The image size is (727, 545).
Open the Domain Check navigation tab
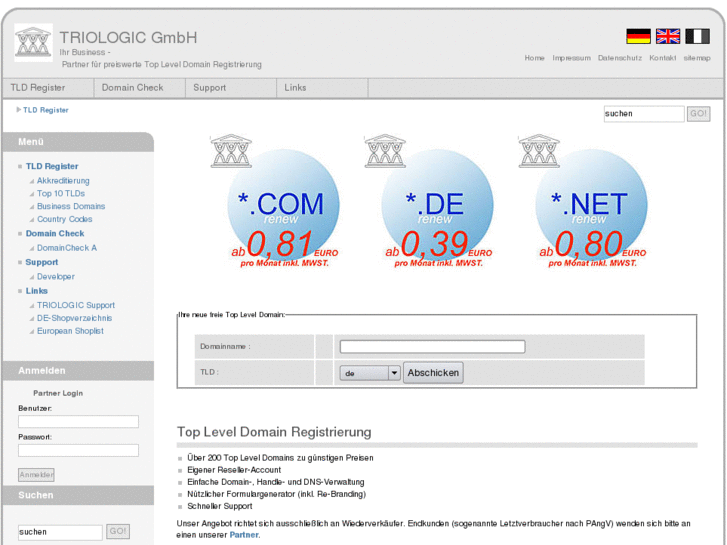[140, 88]
